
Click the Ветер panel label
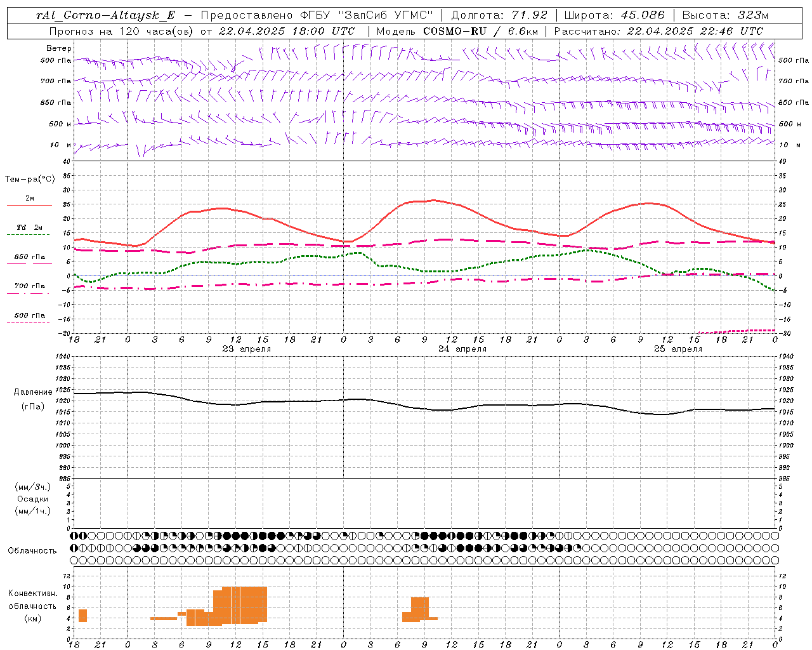pyautogui.click(x=59, y=48)
